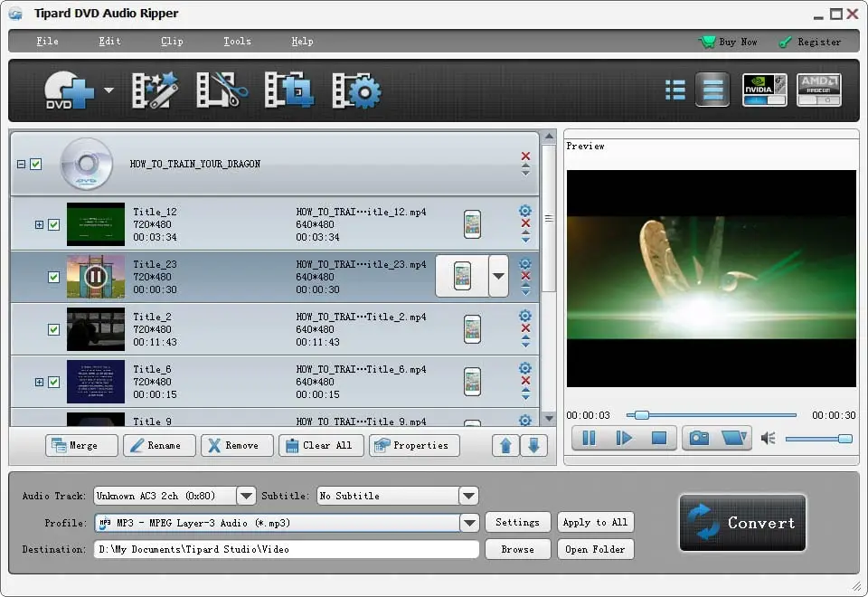Open the video Effect wand tool

point(155,90)
